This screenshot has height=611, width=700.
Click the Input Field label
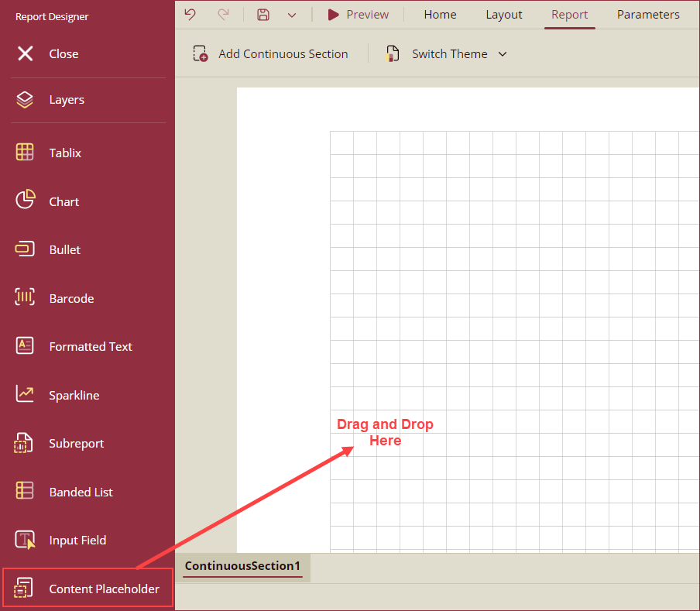[77, 541]
